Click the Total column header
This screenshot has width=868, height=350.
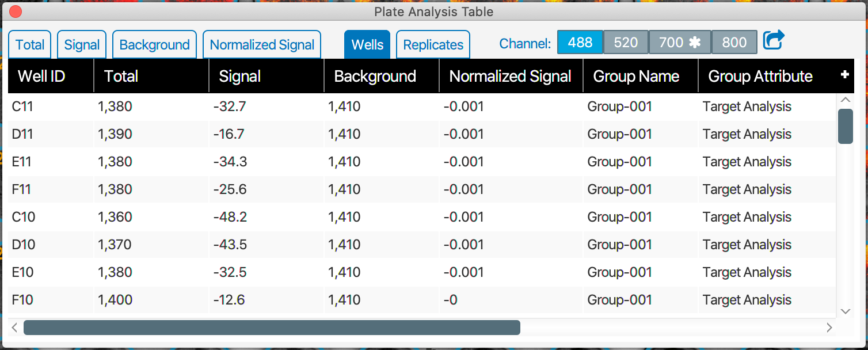click(151, 76)
